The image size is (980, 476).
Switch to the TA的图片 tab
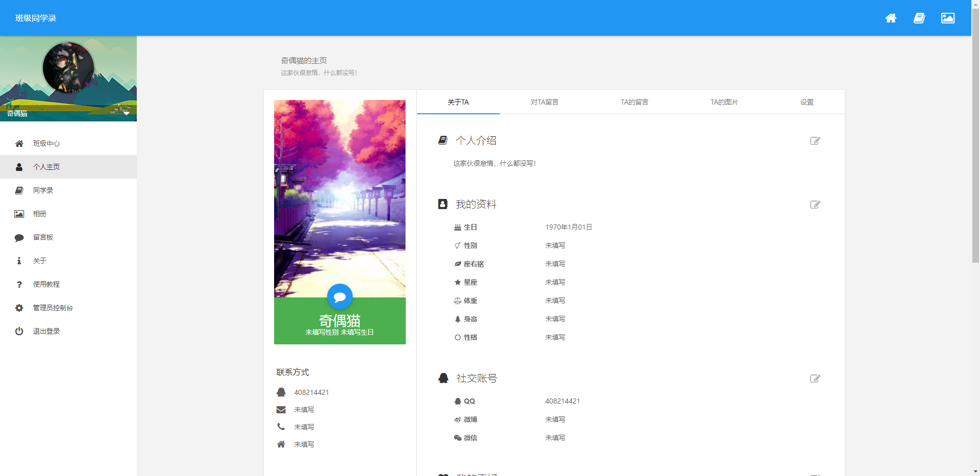[x=724, y=102]
